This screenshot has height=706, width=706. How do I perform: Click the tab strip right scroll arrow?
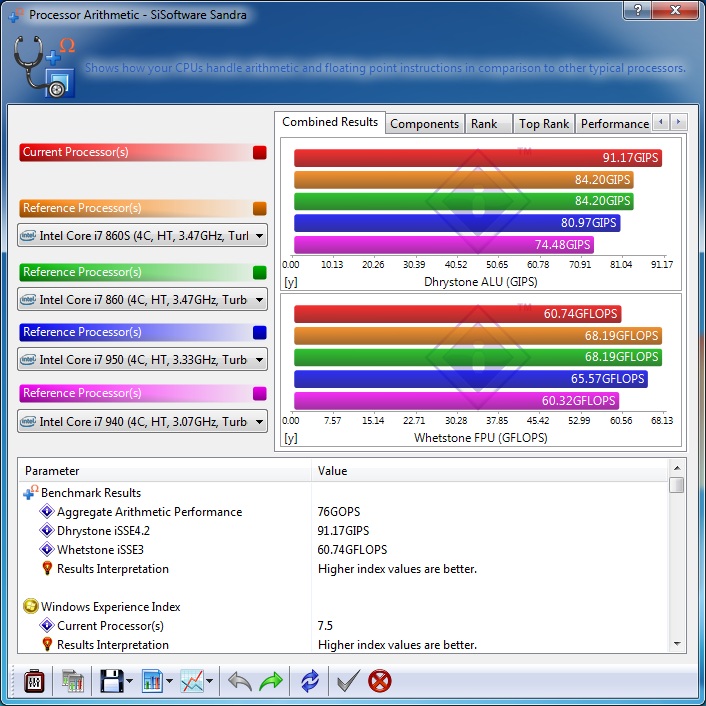[x=679, y=122]
